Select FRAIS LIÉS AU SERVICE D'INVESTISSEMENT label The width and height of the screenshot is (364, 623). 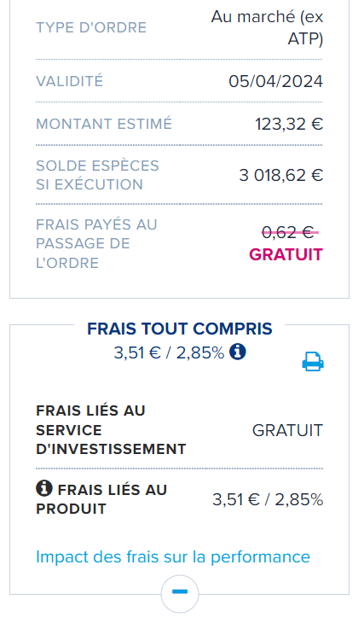coord(111,430)
